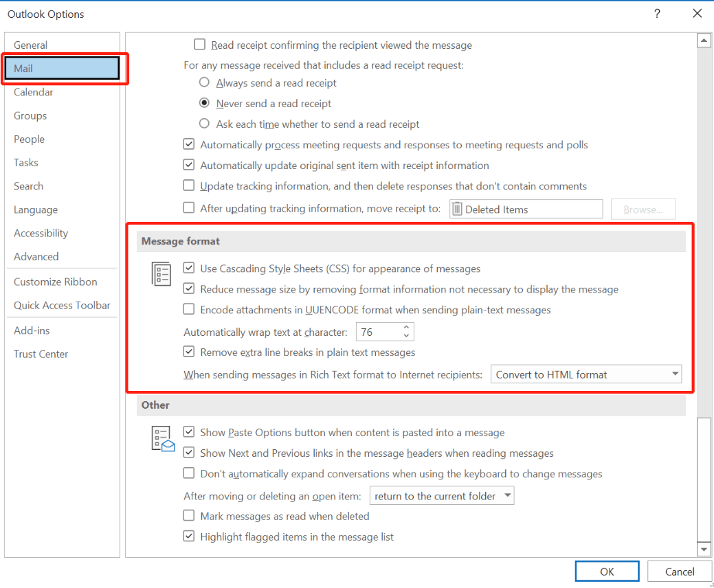
Task: Click the Deleted Items folder field
Action: click(x=526, y=209)
